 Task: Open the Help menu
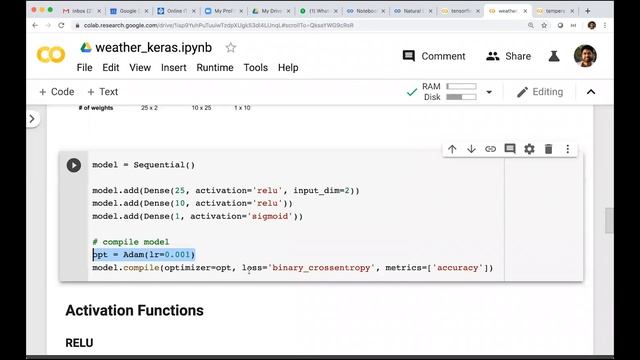click(288, 68)
